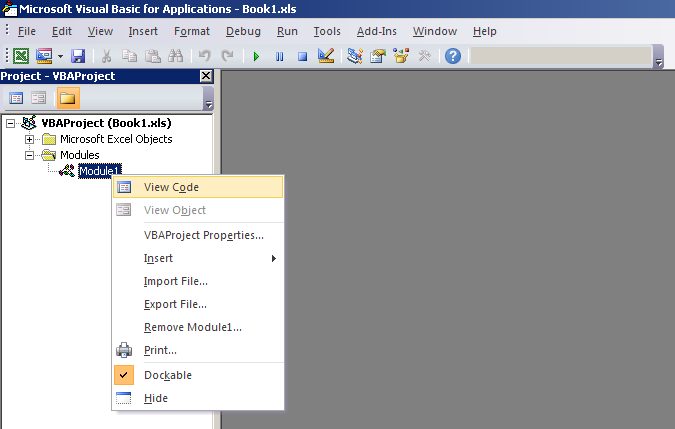The height and width of the screenshot is (429, 675).
Task: Choose View Code from context menu
Action: click(198, 187)
